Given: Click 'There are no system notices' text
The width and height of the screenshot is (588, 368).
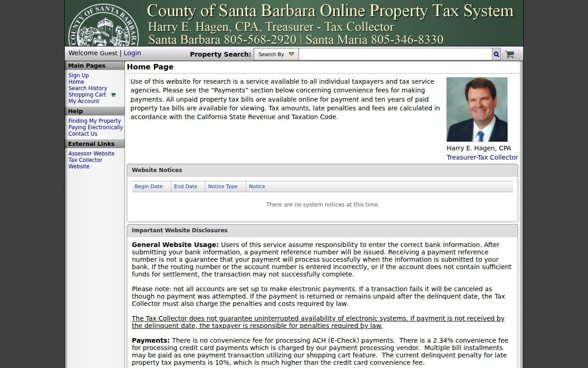Looking at the screenshot, I should [x=322, y=205].
